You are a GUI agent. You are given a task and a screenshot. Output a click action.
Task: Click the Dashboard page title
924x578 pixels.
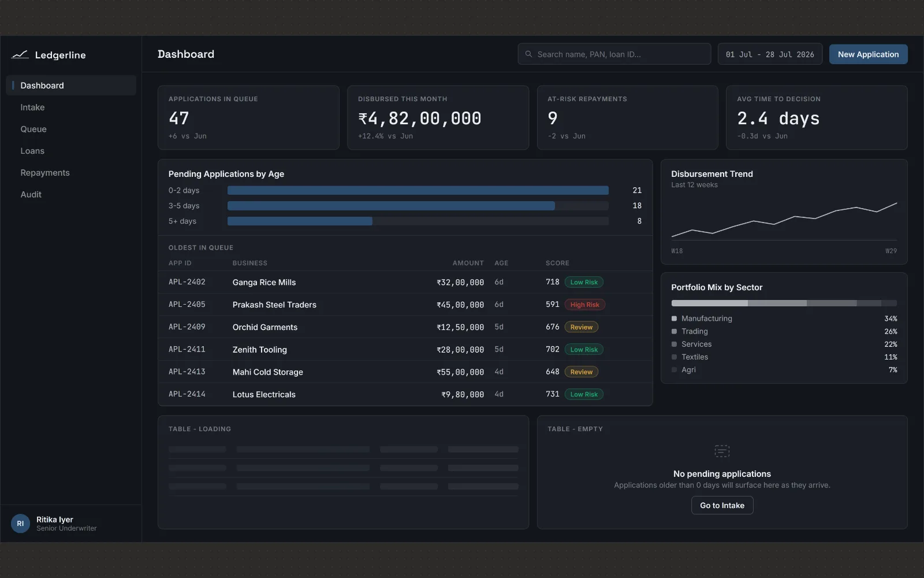[x=186, y=54]
